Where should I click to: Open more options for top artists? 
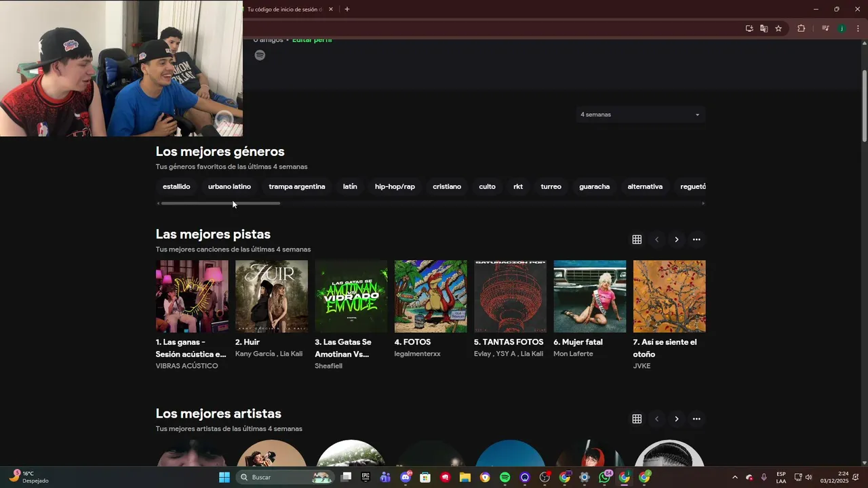click(x=696, y=419)
